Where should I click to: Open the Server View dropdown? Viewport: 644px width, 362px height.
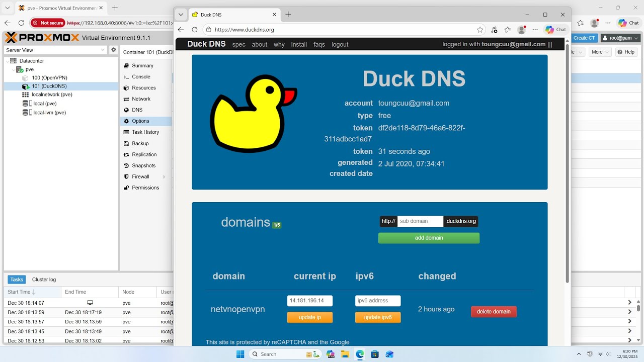(55, 50)
